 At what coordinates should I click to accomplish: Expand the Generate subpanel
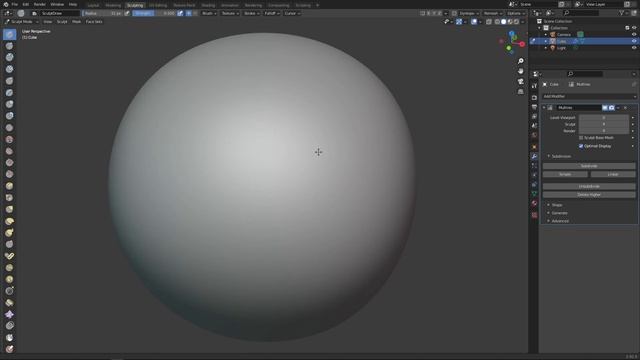[x=559, y=213]
